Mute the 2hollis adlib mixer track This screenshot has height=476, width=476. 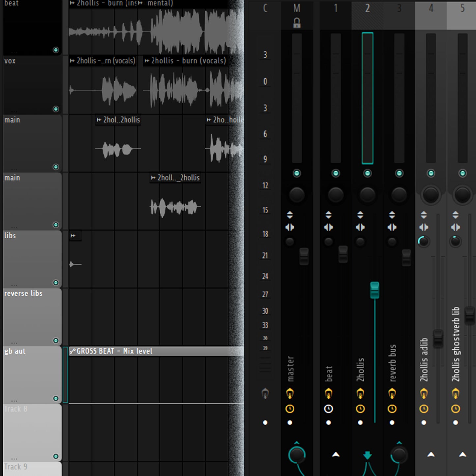click(431, 173)
